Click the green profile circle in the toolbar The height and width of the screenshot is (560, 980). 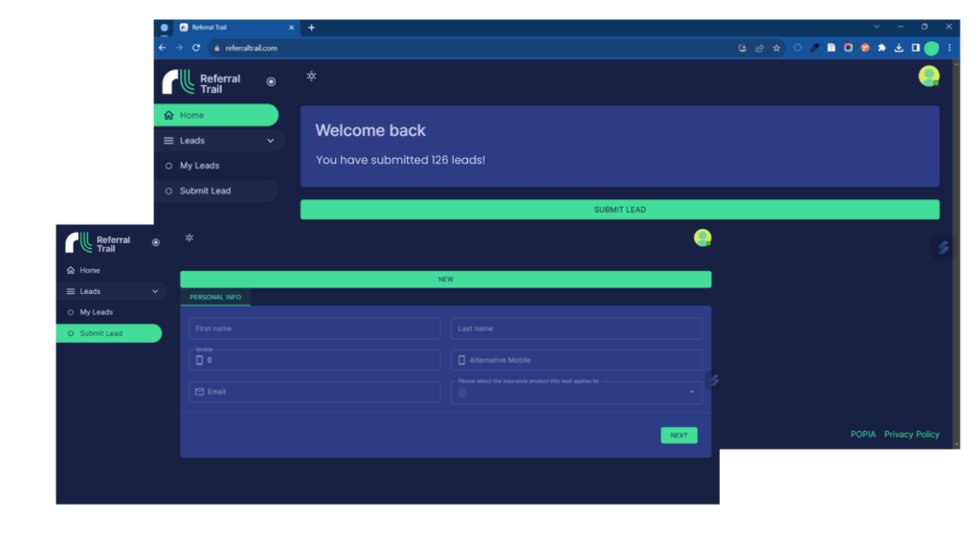[x=929, y=47]
